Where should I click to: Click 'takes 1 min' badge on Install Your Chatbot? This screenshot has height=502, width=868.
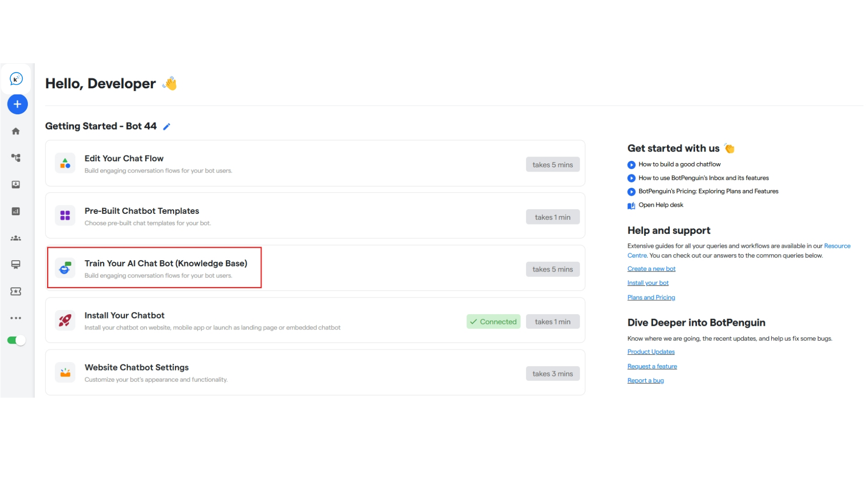pos(553,322)
